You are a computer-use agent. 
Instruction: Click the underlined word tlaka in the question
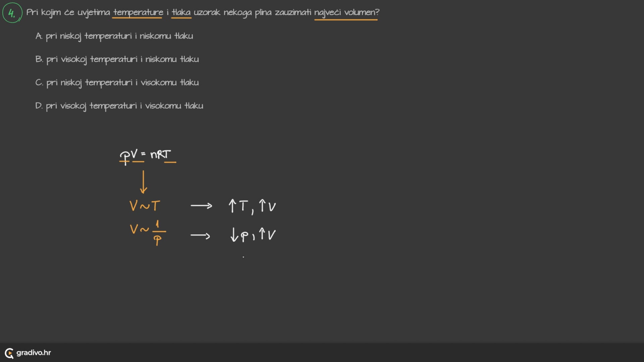click(x=181, y=12)
